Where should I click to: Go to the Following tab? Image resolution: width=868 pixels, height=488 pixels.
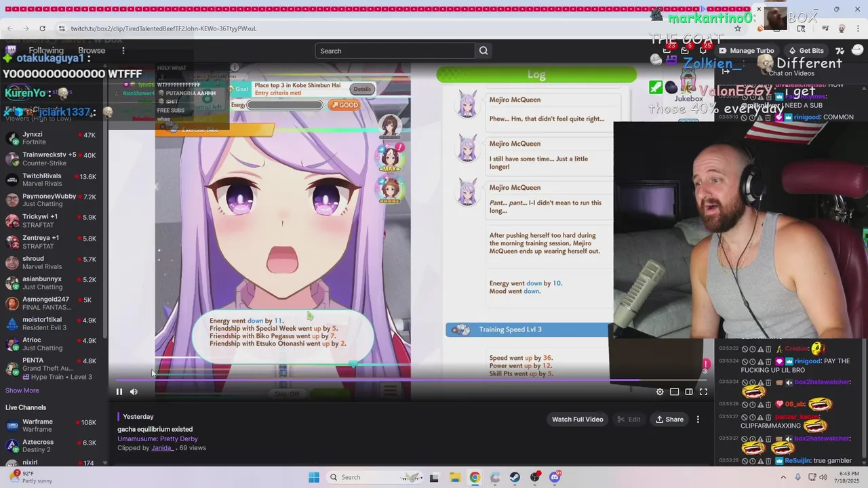(46, 51)
